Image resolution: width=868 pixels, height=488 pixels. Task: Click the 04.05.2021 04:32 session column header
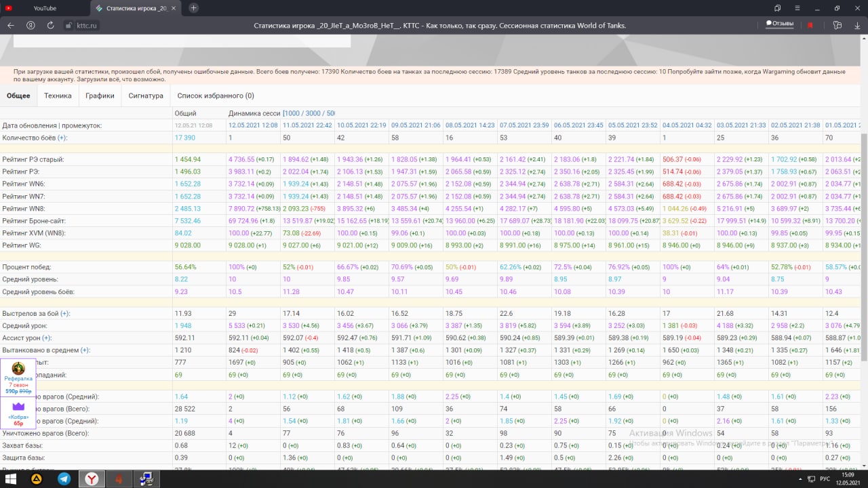click(x=687, y=125)
